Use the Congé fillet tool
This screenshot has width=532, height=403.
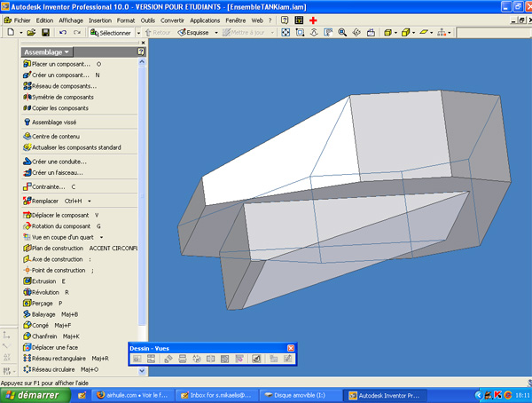click(x=42, y=326)
